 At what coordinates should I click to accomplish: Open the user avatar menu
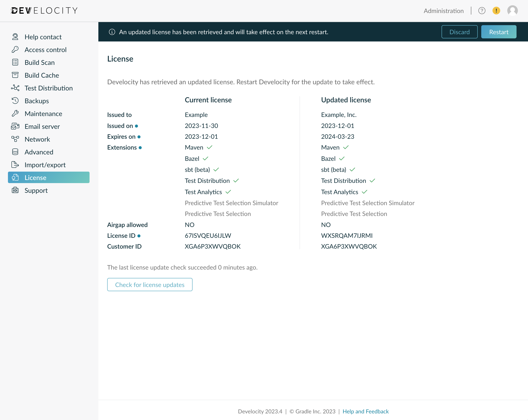pyautogui.click(x=512, y=10)
